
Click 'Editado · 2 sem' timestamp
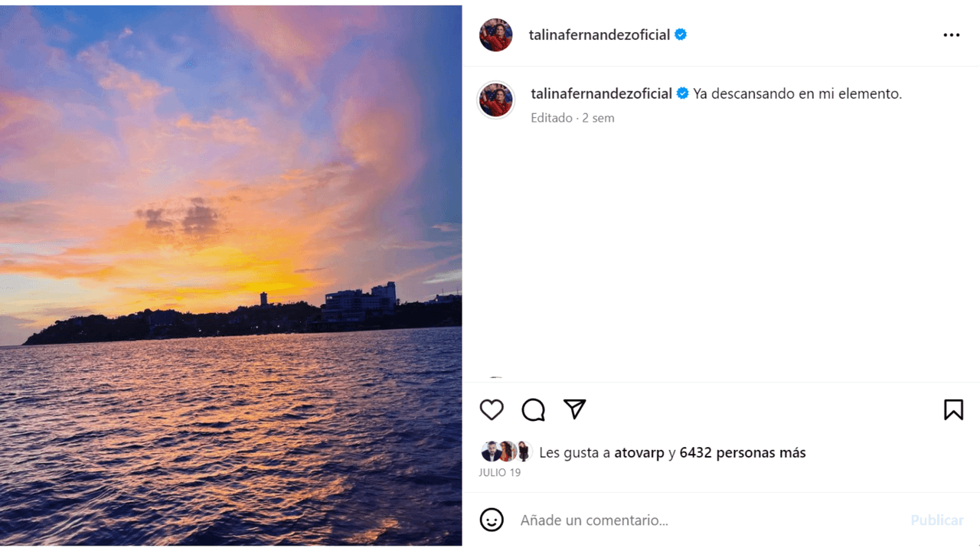click(573, 118)
